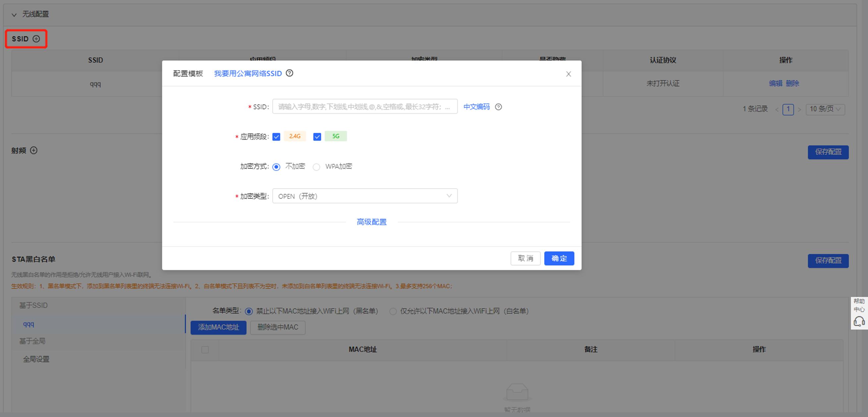Open the 10条/页 page size dropdown
Screen dimensions: 868x417
pos(825,109)
